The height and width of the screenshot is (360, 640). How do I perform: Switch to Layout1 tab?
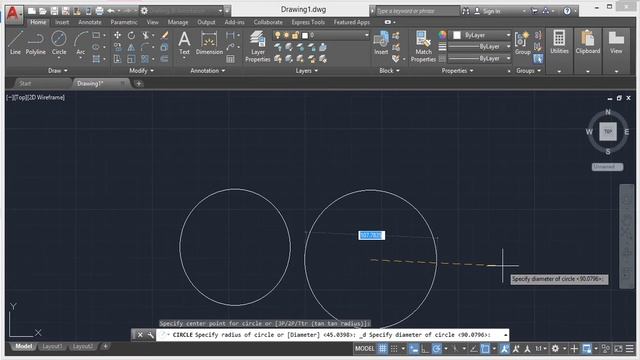click(x=52, y=347)
